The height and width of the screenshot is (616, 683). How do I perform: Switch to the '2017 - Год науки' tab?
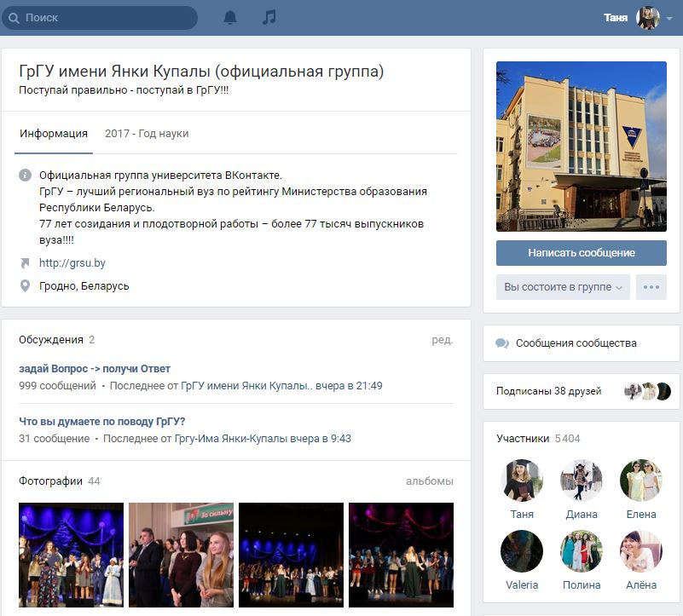(x=147, y=134)
